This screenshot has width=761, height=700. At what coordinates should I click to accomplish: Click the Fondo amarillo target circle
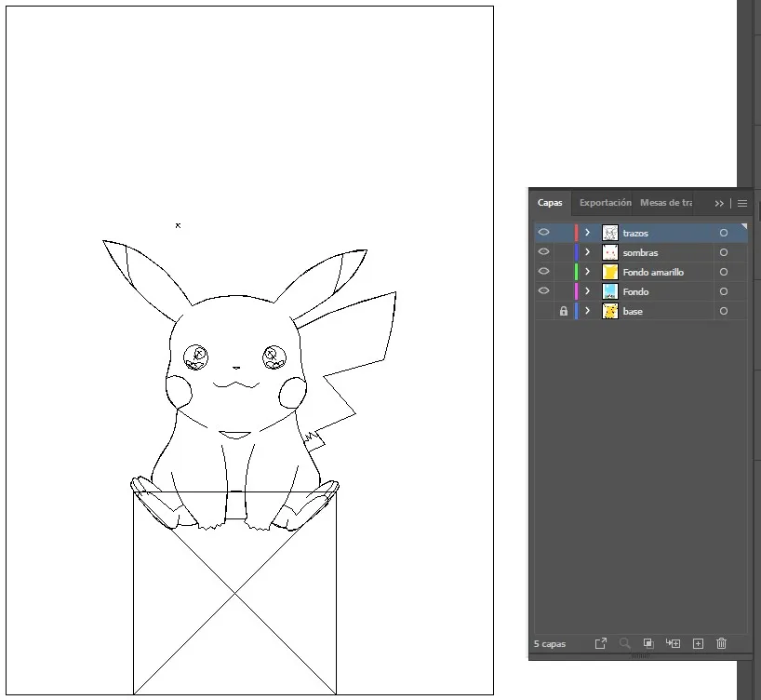tap(724, 272)
